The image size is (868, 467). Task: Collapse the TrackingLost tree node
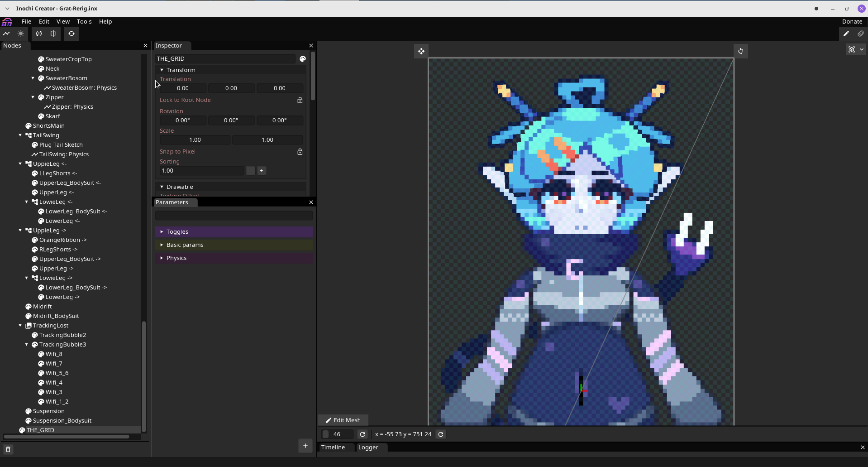click(x=20, y=326)
